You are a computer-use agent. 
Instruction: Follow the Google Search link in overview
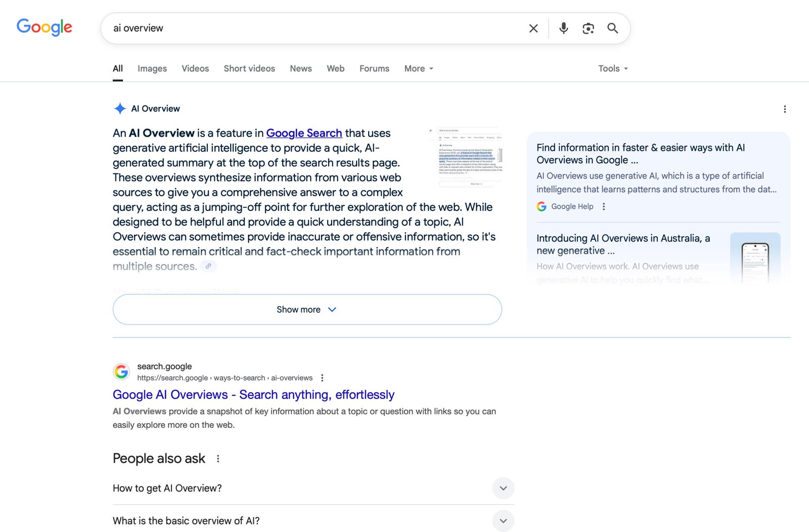[304, 133]
